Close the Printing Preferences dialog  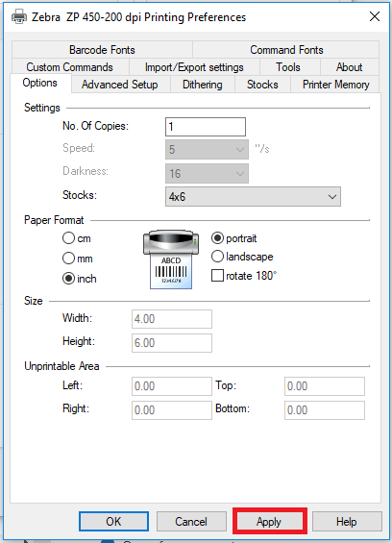click(375, 16)
